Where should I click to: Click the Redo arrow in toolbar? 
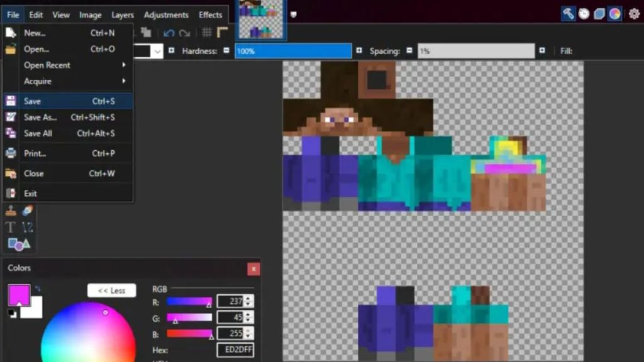coord(185,33)
